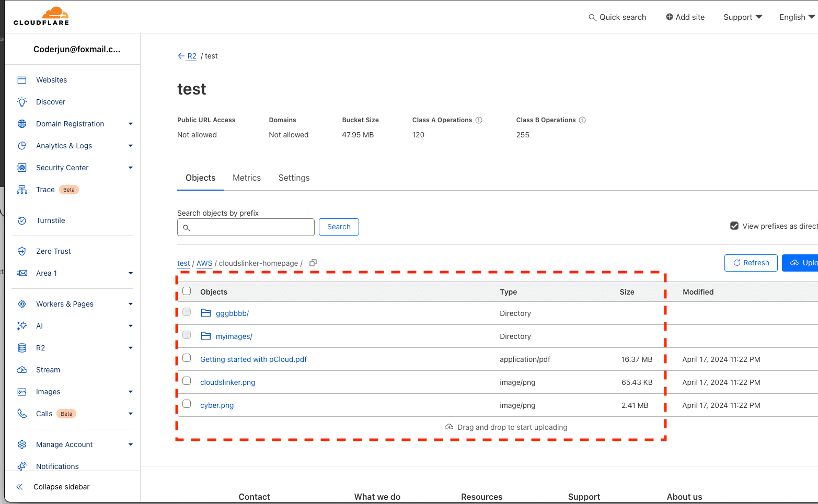Click the Security Center icon
This screenshot has height=504, width=818.
click(x=22, y=168)
